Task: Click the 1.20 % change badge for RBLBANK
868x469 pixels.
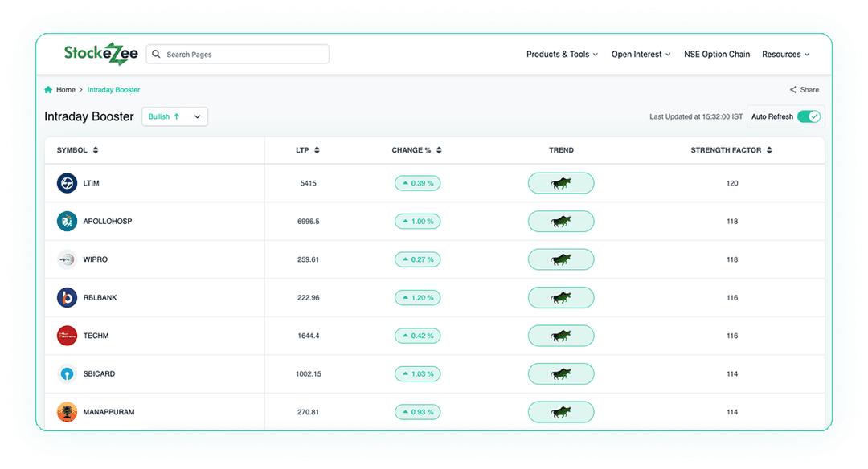Action: [417, 298]
